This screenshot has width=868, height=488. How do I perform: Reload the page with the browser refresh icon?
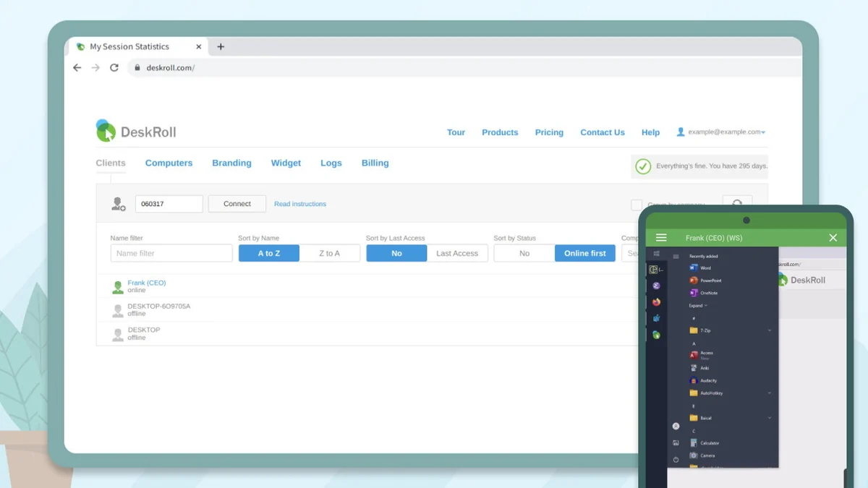tap(114, 67)
